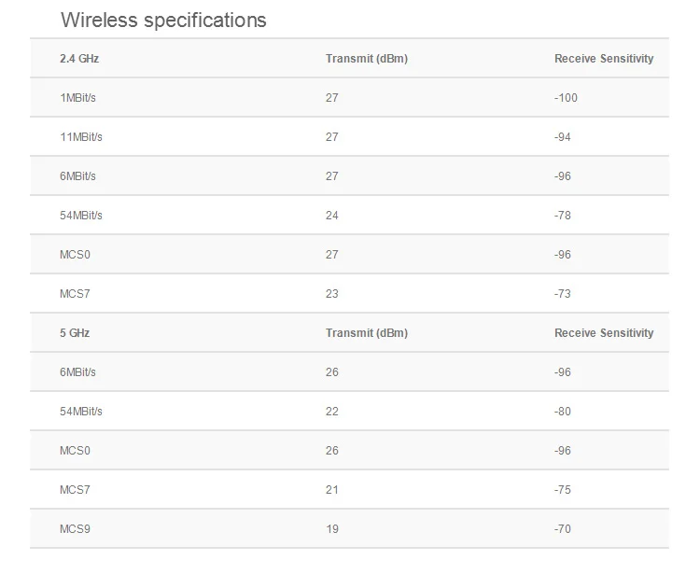Click the 1MBit/s row label
The width and height of the screenshot is (700, 588).
tap(77, 98)
